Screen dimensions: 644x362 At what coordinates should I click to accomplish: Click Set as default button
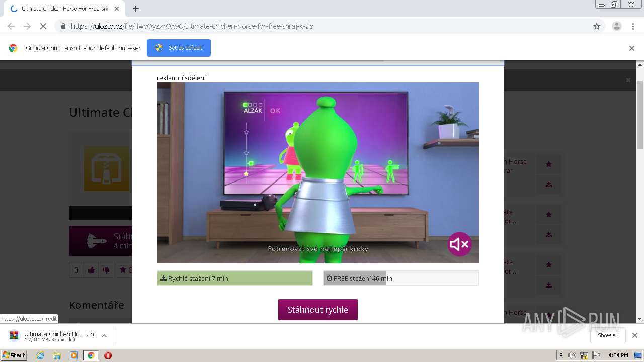[179, 48]
